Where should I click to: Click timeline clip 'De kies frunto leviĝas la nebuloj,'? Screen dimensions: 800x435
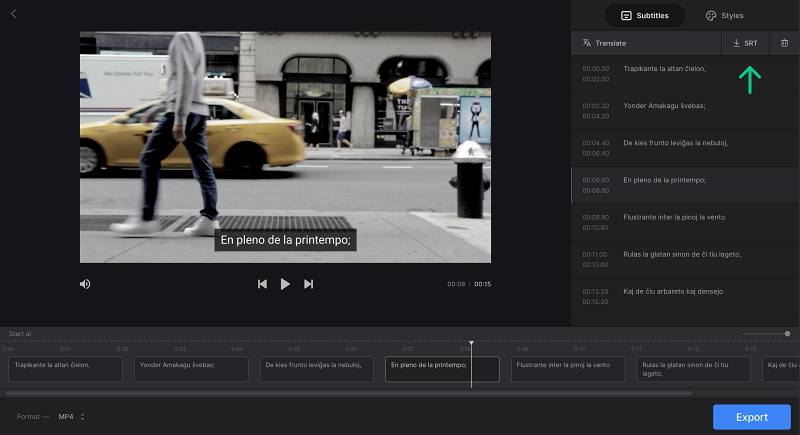[317, 369]
